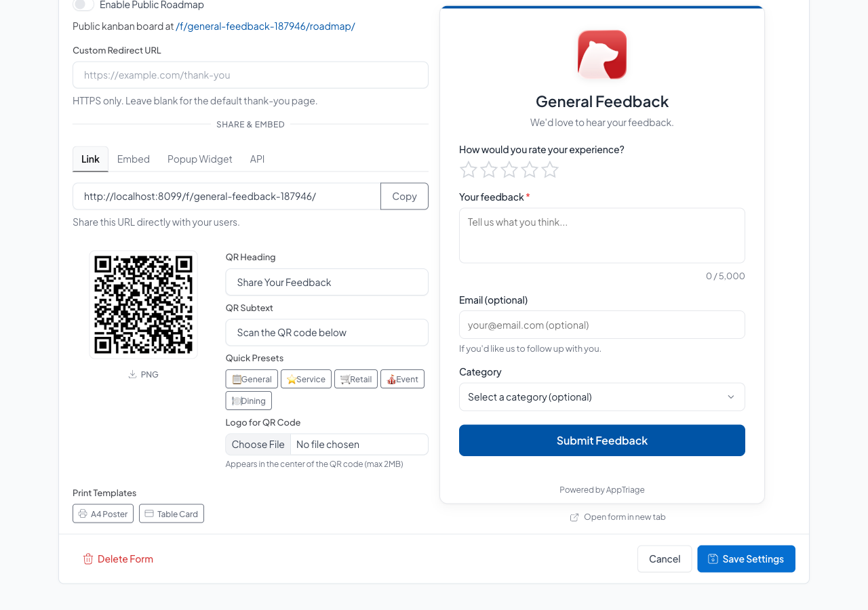Viewport: 868px width, 610px height.
Task: Open the Popup Widget tab
Action: (x=199, y=159)
